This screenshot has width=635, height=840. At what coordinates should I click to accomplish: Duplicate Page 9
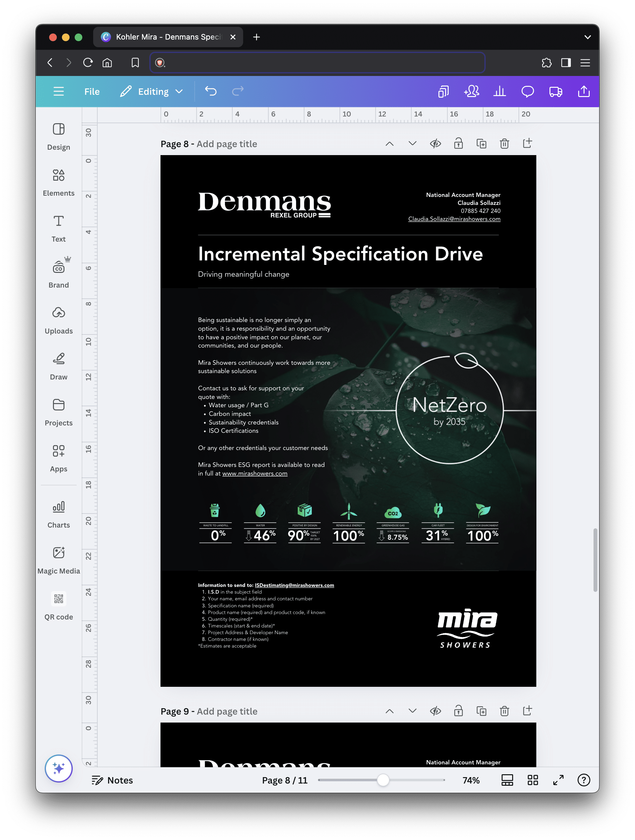point(481,711)
